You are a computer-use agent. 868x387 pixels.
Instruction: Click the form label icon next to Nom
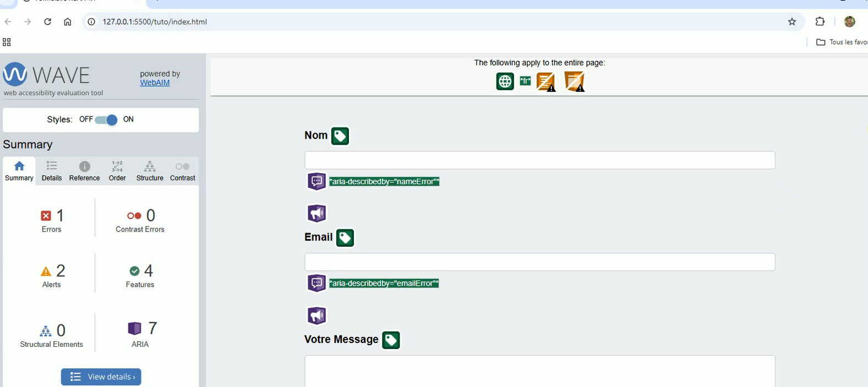pos(340,136)
